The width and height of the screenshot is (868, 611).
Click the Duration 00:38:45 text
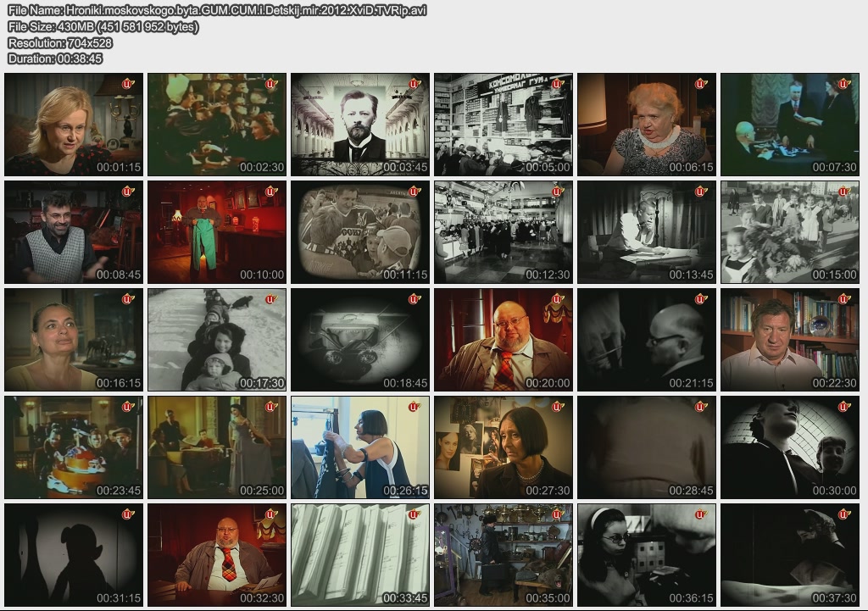(55, 58)
